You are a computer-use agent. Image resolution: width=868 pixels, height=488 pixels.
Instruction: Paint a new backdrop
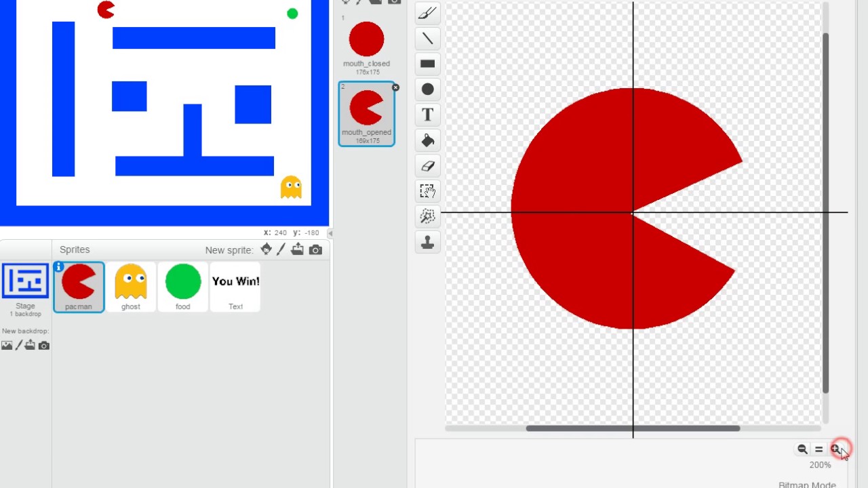point(18,346)
